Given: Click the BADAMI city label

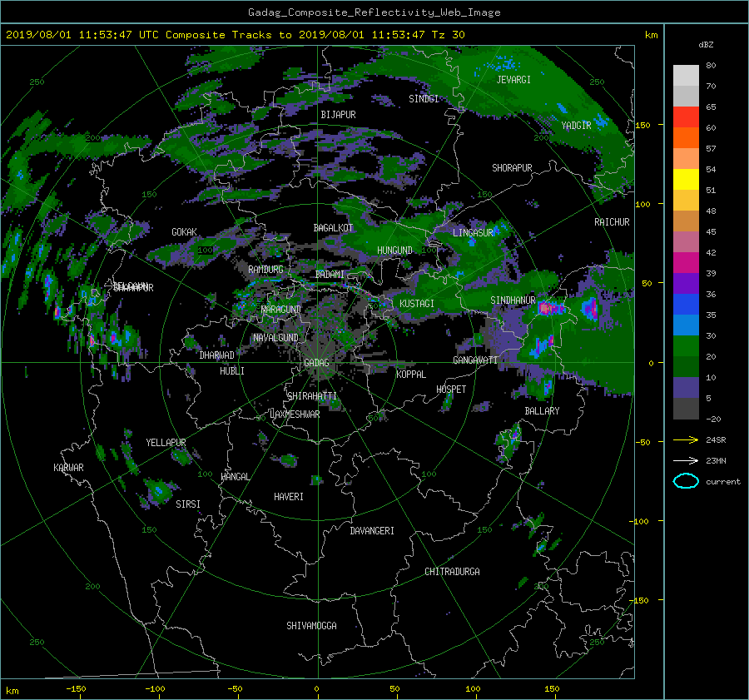Looking at the screenshot, I should (330, 275).
